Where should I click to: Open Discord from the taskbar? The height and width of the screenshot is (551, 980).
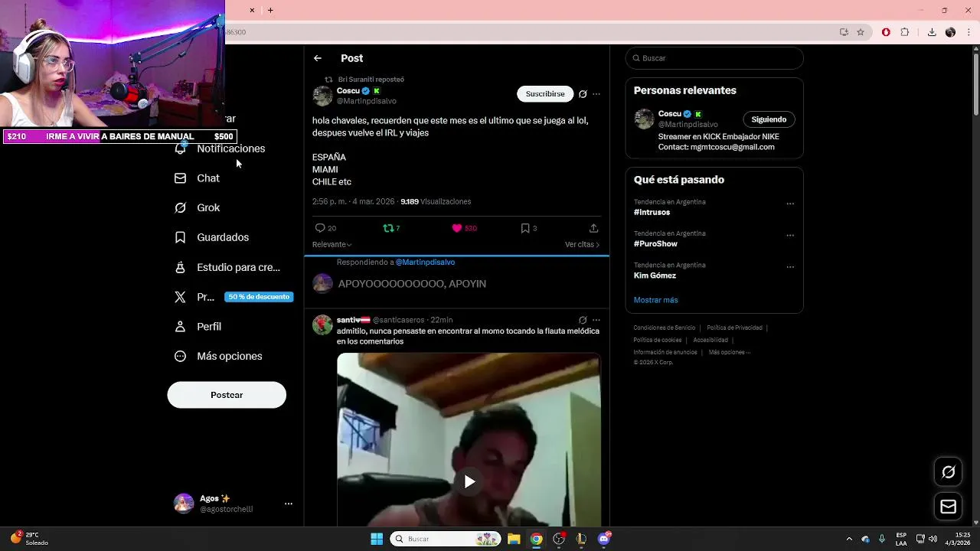click(x=604, y=539)
